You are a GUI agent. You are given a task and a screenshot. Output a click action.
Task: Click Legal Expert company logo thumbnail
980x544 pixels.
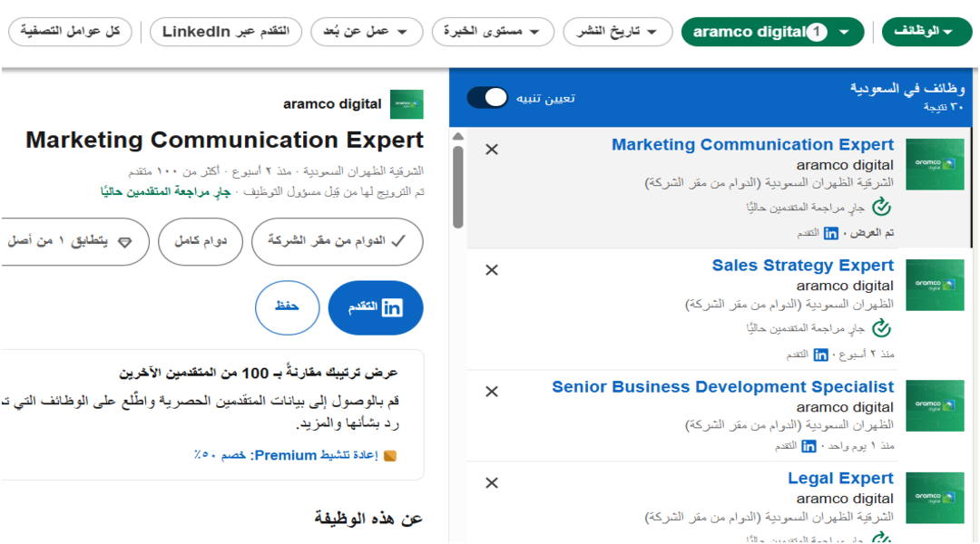point(935,498)
